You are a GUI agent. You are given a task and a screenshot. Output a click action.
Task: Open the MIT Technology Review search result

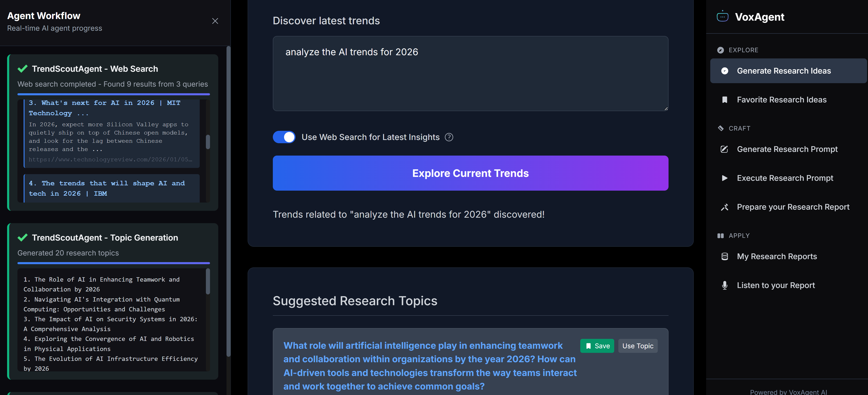pos(105,108)
